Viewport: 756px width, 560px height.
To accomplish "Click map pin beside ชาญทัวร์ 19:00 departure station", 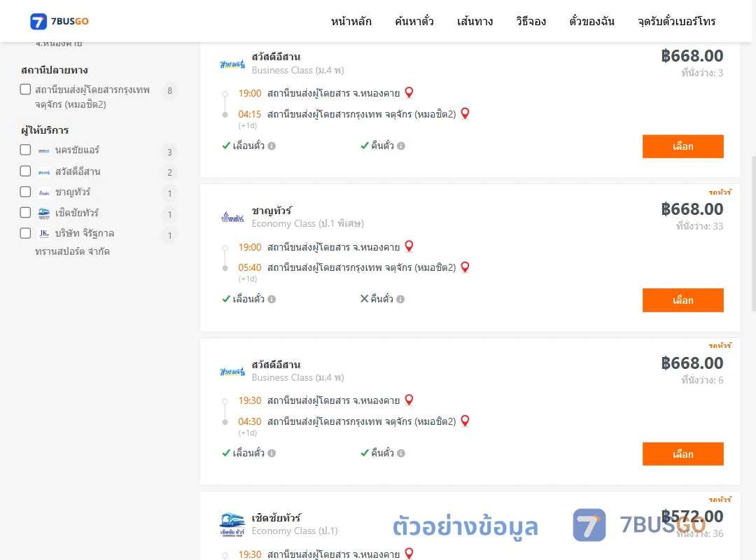I will 409,246.
